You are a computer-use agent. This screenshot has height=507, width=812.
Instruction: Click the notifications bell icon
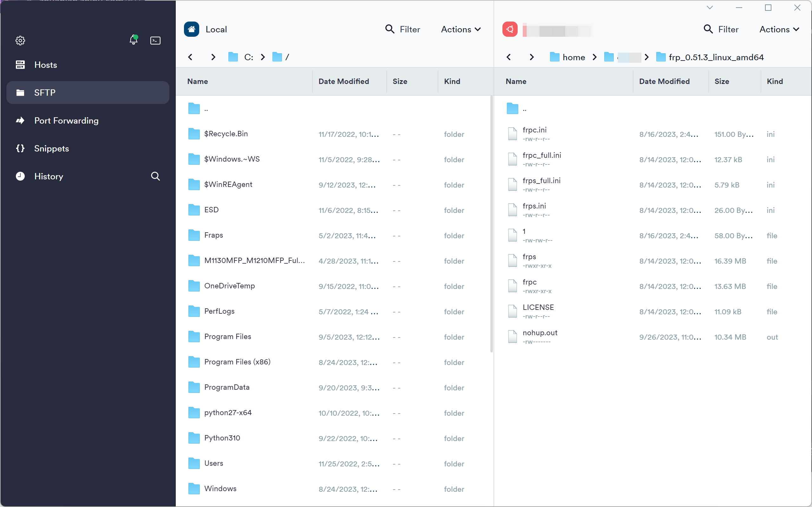point(133,40)
